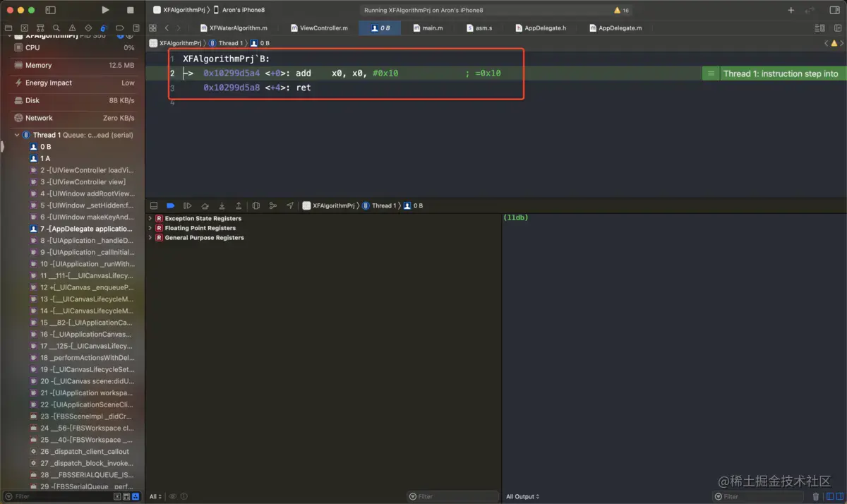The width and height of the screenshot is (847, 504).
Task: Toggle the navigator sidebar visibility
Action: pos(50,10)
